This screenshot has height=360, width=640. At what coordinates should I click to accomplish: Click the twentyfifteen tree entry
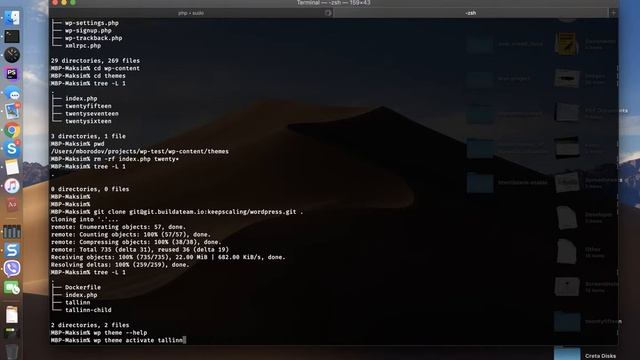88,106
